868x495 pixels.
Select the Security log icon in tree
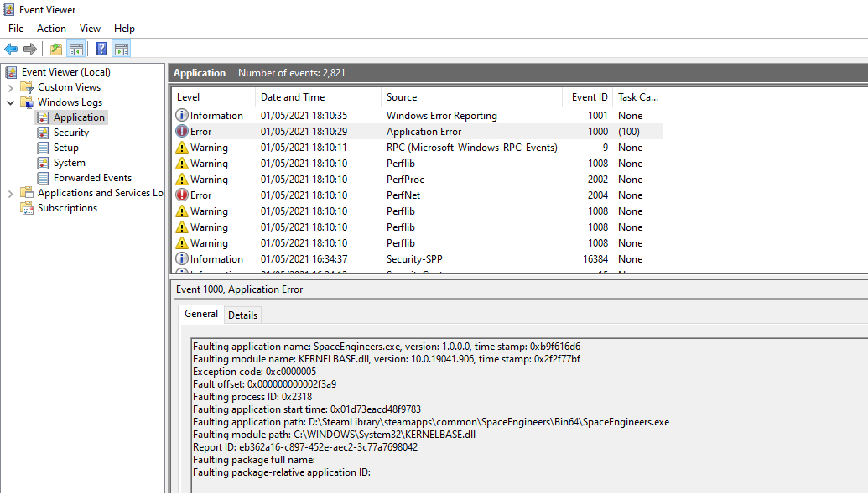pos(43,133)
